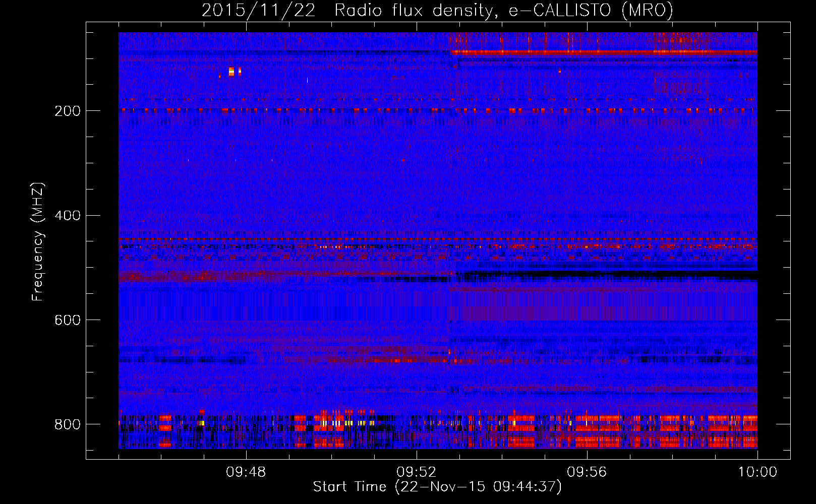This screenshot has height=504, width=816.
Task: Click the 800 frequency tick label
Action: point(67,424)
